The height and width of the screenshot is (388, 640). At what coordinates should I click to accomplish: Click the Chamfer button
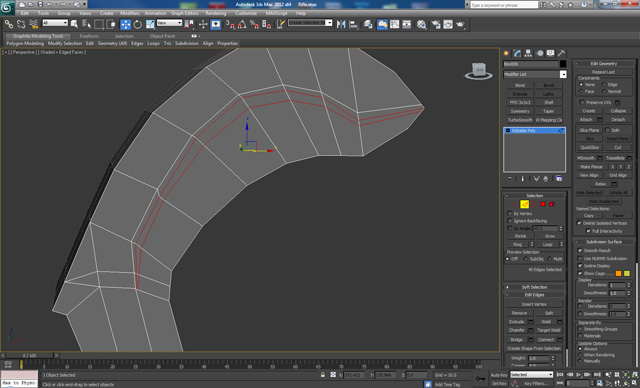click(517, 330)
